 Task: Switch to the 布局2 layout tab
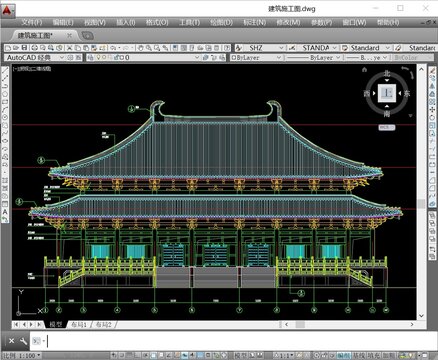point(103,324)
